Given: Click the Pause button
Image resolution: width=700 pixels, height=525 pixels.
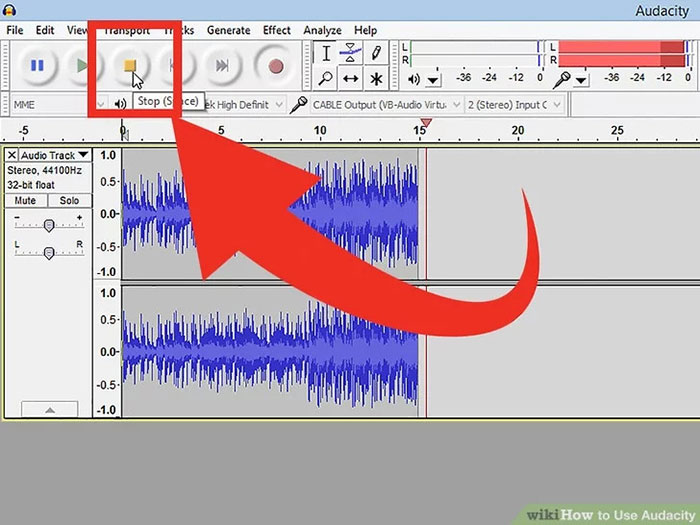Looking at the screenshot, I should 37,66.
